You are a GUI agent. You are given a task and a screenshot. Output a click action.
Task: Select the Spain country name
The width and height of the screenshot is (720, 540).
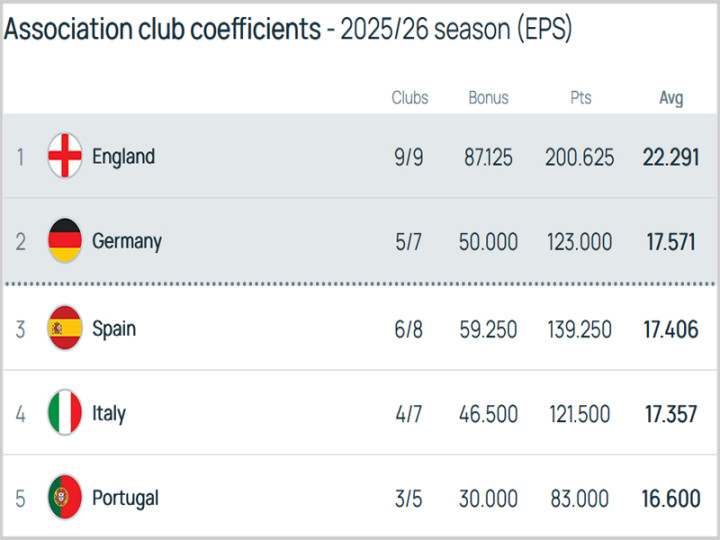[114, 328]
